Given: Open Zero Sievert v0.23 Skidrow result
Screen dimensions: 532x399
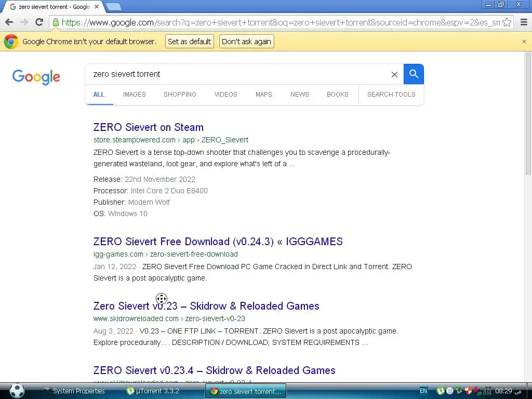Looking at the screenshot, I should click(x=206, y=306).
